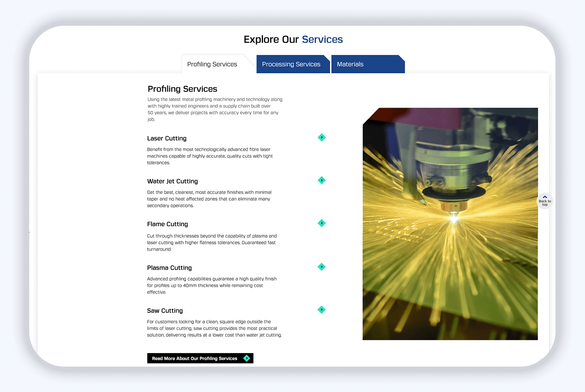
Task: Click the Water Jet Cutting diamond arrow icon
Action: coord(321,180)
